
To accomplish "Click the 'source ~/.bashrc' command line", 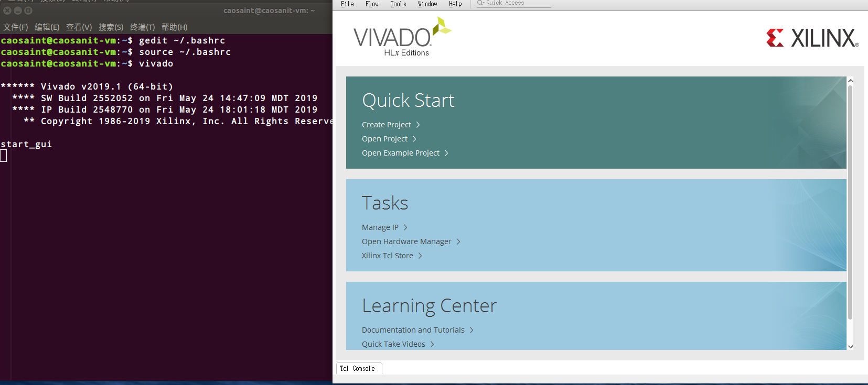I will tap(185, 52).
